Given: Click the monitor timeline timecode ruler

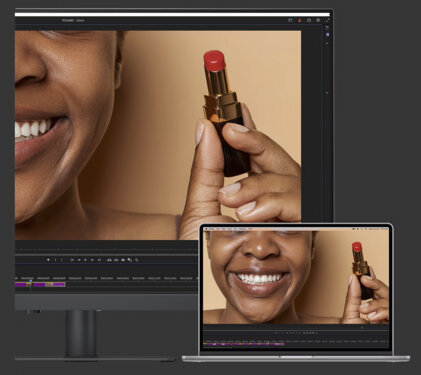Looking at the screenshot, I should 106,278.
